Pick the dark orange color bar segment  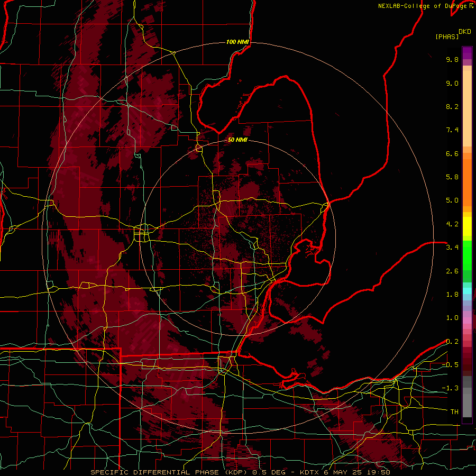(x=467, y=182)
